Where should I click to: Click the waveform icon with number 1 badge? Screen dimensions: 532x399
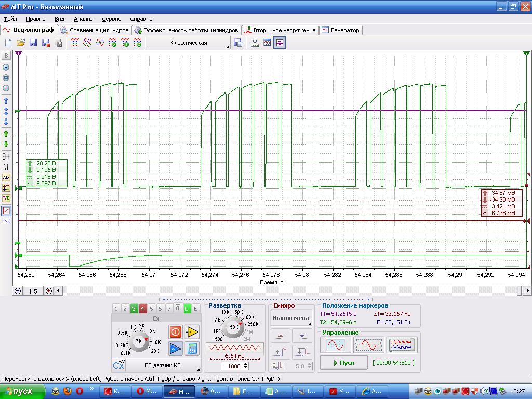pos(125,43)
